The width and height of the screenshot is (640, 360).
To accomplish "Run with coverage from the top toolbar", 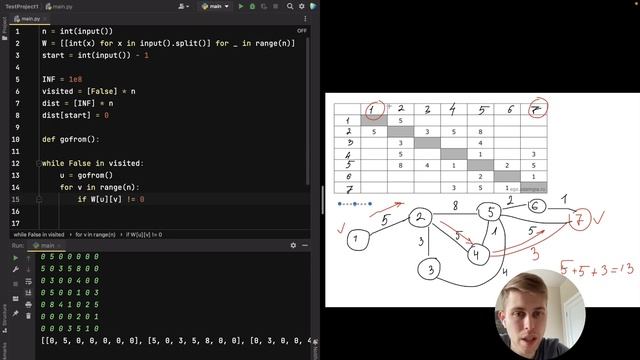I will (x=264, y=7).
